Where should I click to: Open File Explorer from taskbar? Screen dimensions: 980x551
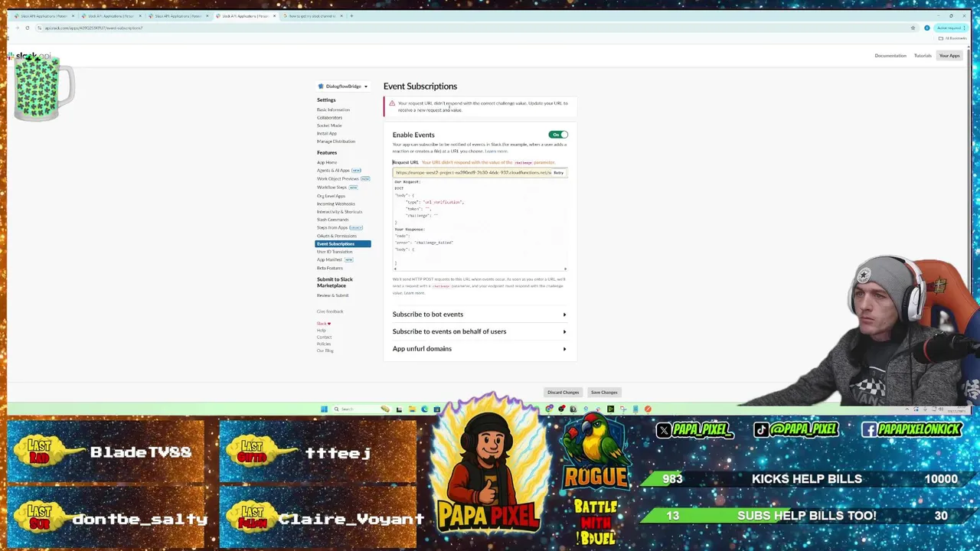[x=411, y=409]
